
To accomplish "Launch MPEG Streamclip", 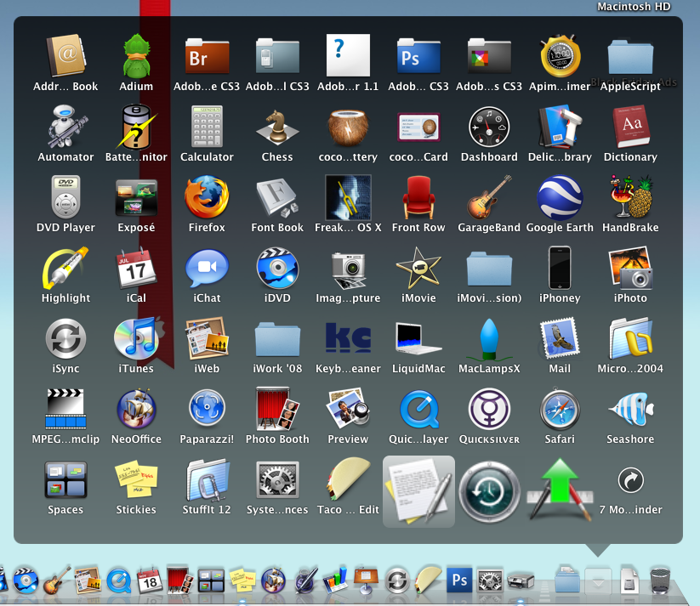I will click(x=65, y=408).
